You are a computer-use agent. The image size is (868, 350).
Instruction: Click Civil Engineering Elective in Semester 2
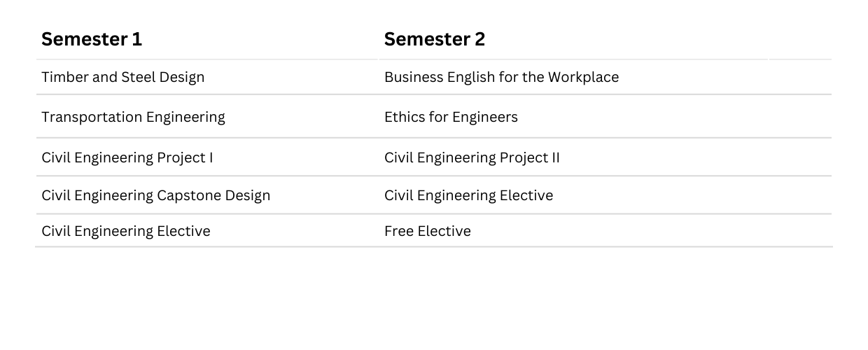(469, 195)
